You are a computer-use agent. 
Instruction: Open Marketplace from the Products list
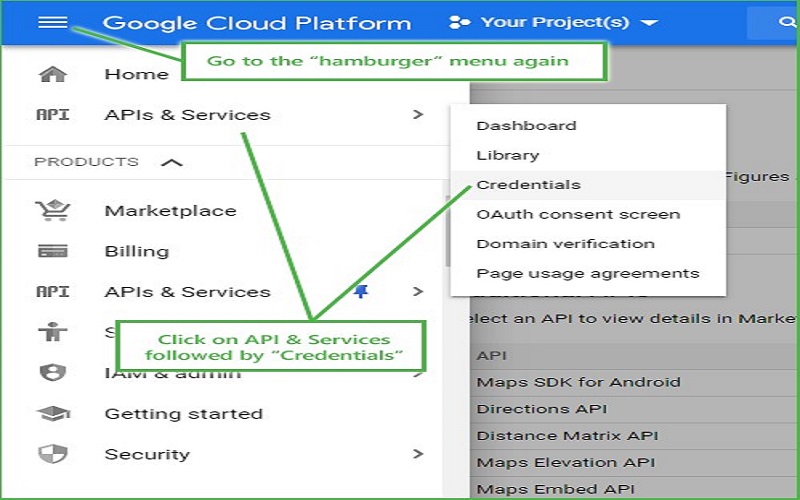[x=170, y=210]
